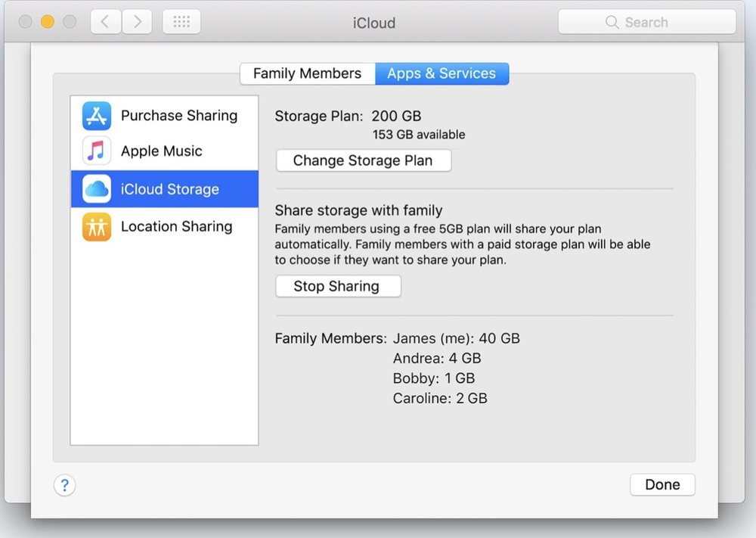
Task: Choose iCloud Storage in the sidebar
Action: click(164, 188)
